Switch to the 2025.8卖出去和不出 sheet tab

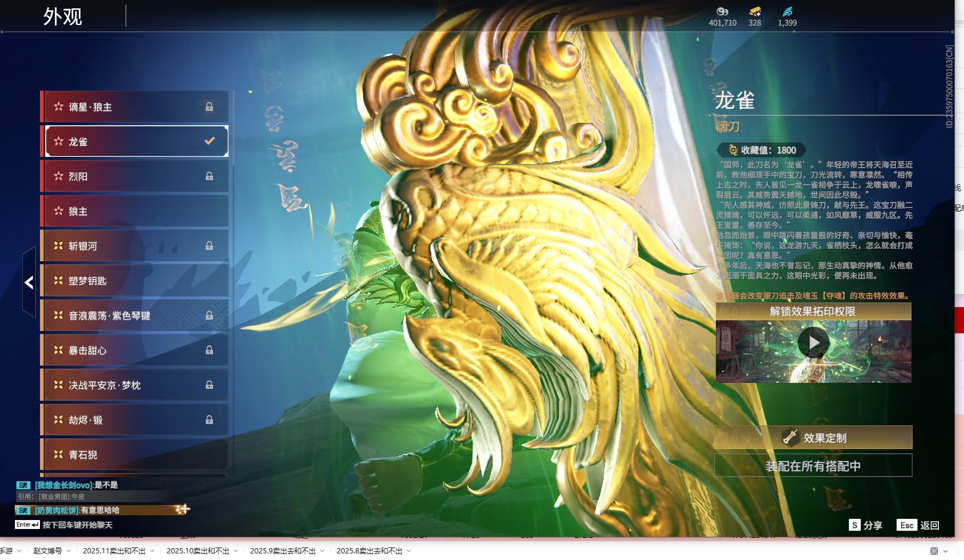369,551
